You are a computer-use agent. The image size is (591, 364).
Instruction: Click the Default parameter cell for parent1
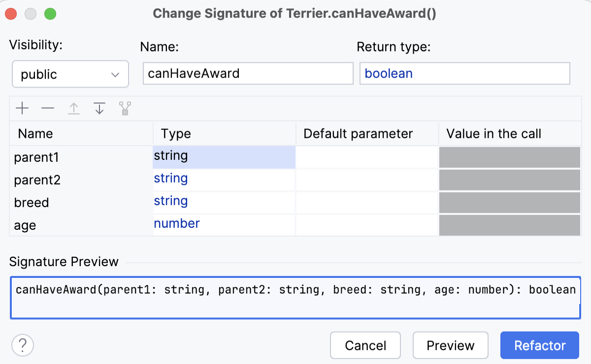[x=367, y=157]
